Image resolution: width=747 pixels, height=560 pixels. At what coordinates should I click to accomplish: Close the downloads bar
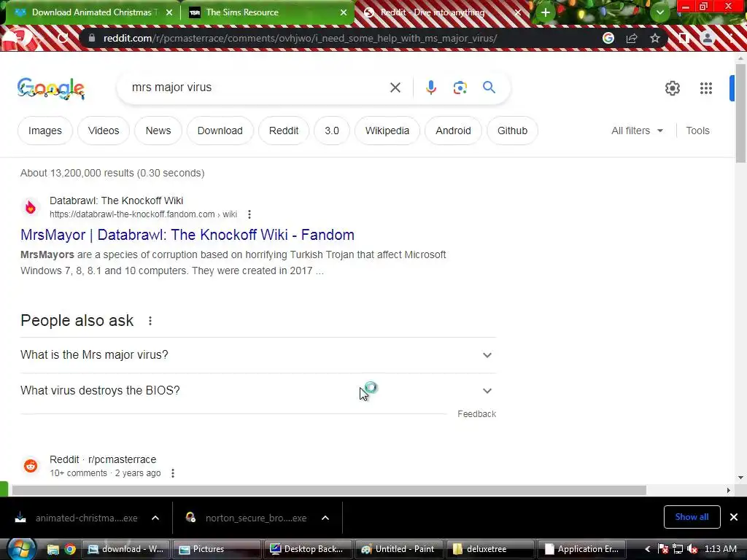point(734,517)
